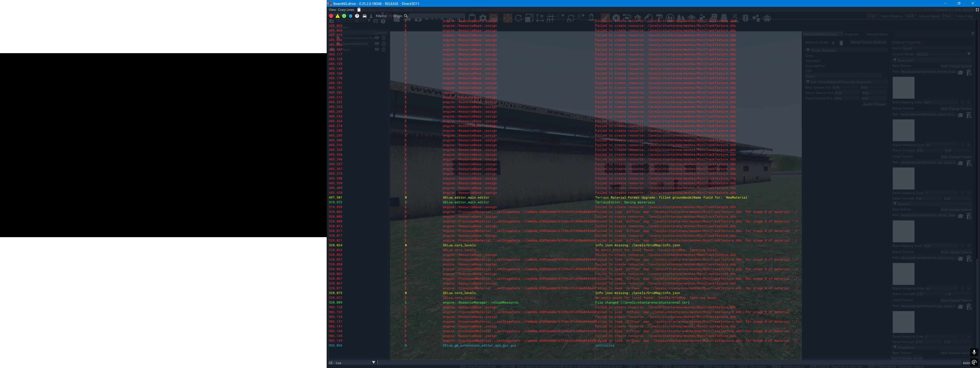Remove the t_terrain_base base texture
The height and width of the screenshot is (368, 980).
pyautogui.click(x=969, y=72)
